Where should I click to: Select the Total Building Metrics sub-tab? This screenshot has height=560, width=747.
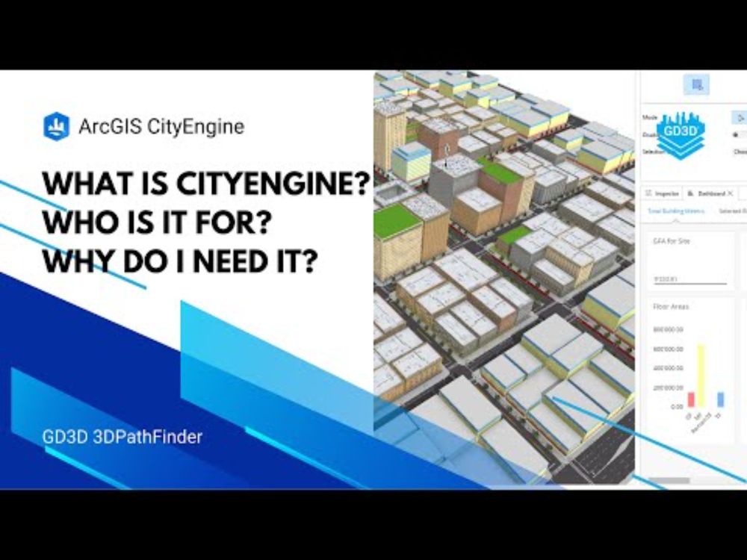676,211
